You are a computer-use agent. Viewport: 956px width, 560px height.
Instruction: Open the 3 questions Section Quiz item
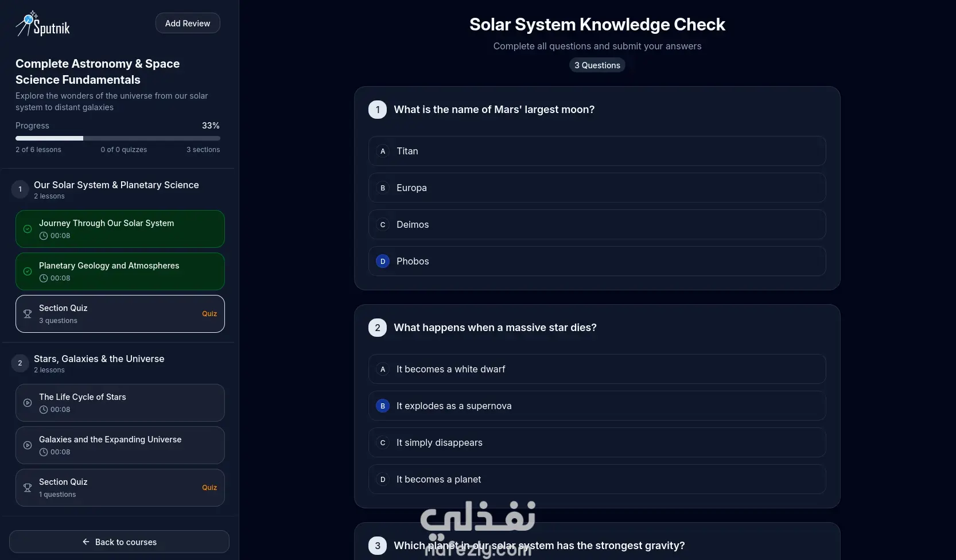pos(120,314)
